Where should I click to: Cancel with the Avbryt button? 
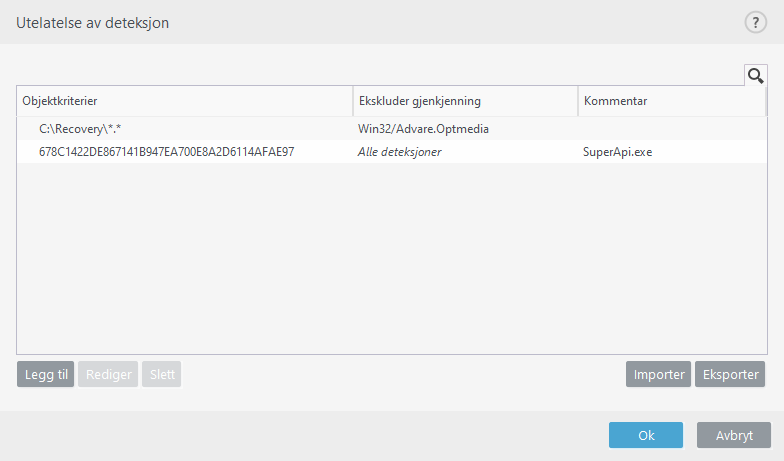[734, 435]
